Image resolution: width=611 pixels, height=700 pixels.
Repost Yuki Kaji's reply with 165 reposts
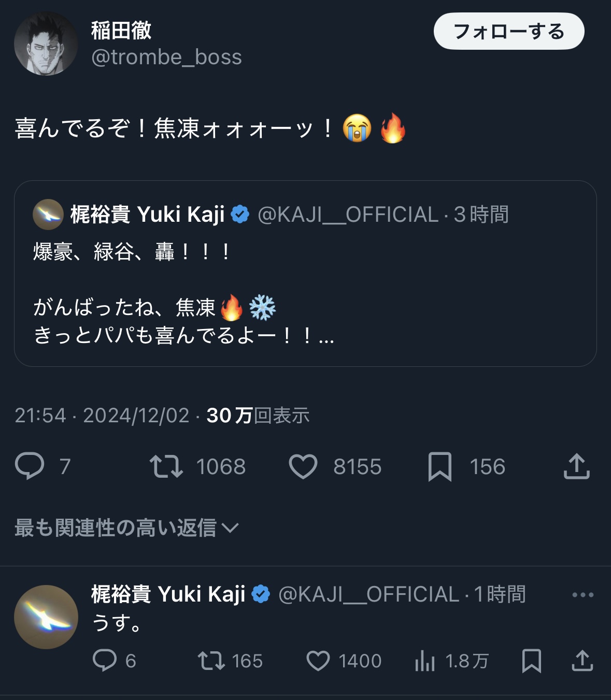pyautogui.click(x=211, y=661)
